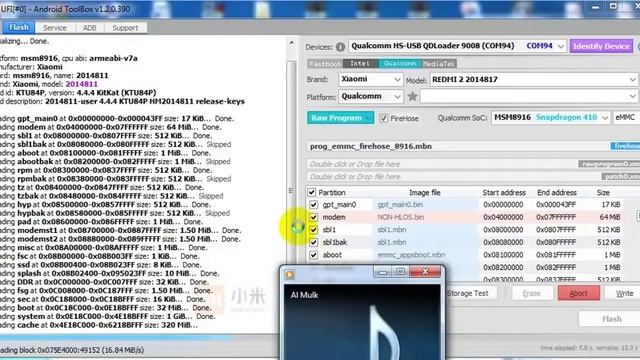Open the Support tab
The width and height of the screenshot is (640, 360).
[x=125, y=28]
